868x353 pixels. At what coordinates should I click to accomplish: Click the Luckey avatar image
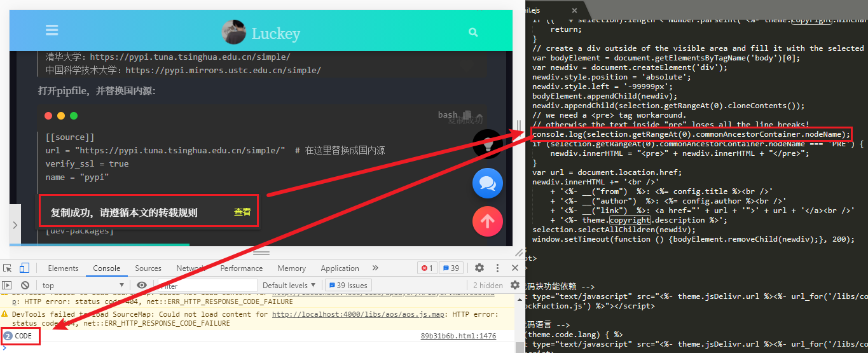click(x=233, y=32)
